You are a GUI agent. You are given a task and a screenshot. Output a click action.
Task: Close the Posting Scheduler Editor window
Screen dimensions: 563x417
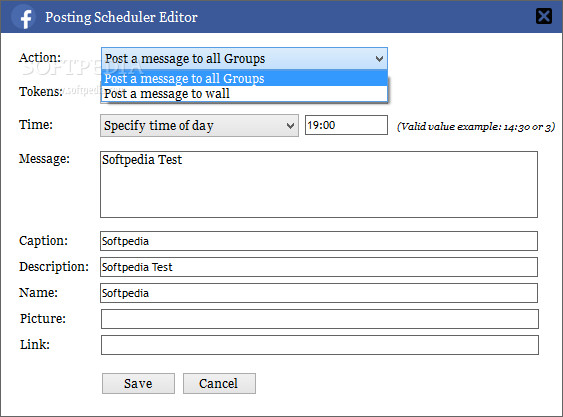pyautogui.click(x=544, y=16)
